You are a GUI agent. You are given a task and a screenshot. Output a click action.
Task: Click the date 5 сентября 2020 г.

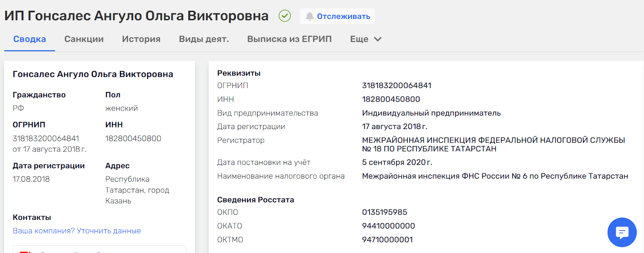397,162
